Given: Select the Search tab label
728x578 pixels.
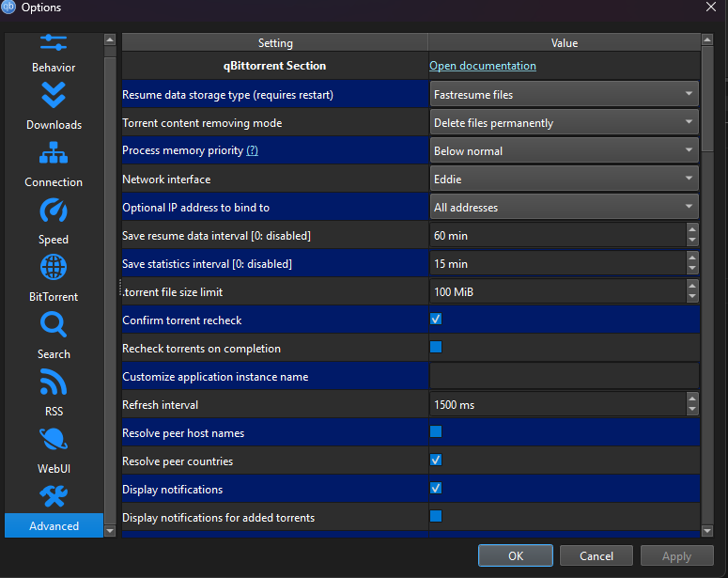Looking at the screenshot, I should [54, 354].
